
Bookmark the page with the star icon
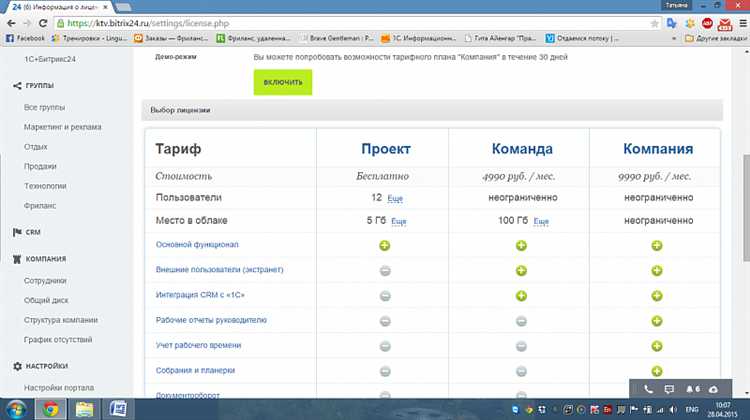point(654,23)
